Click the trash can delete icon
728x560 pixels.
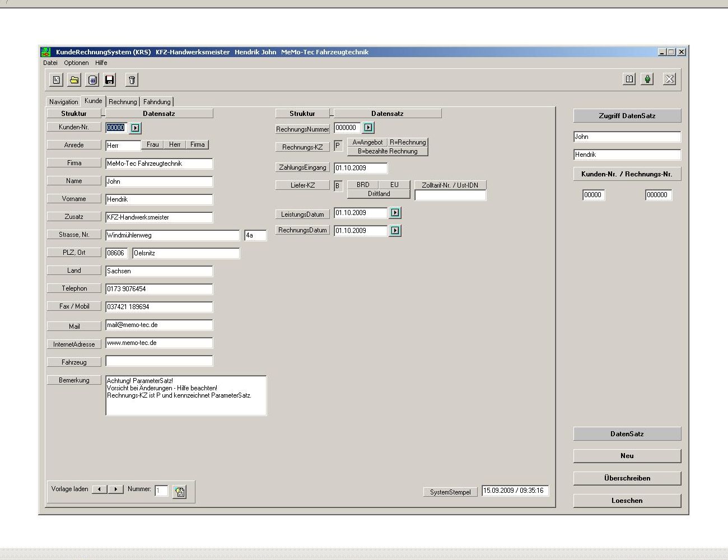pyautogui.click(x=132, y=80)
